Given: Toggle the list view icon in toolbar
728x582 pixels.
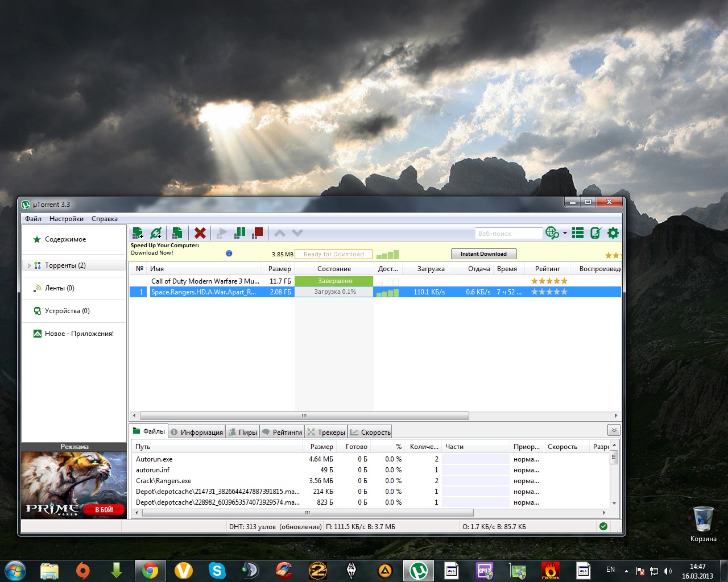Looking at the screenshot, I should 578,233.
